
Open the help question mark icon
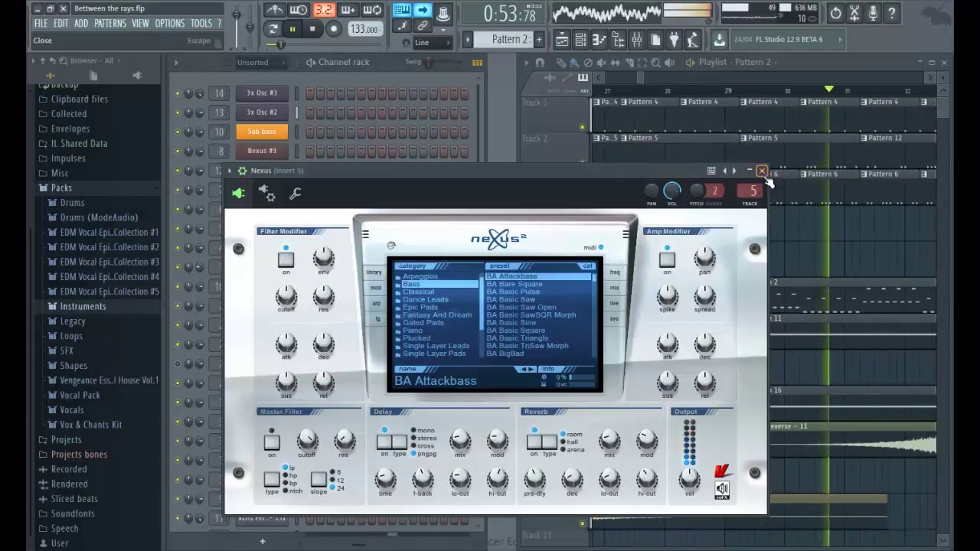point(891,13)
